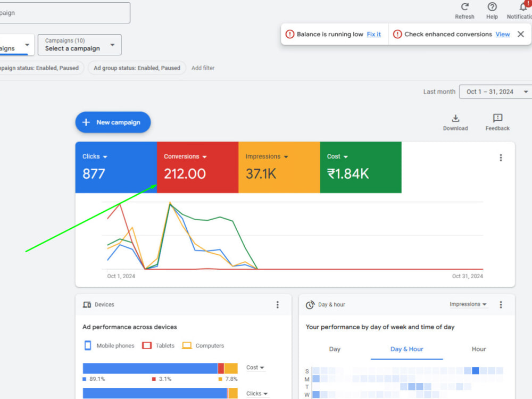532x399 pixels.
Task: Switch to the Day tab
Action: point(335,349)
